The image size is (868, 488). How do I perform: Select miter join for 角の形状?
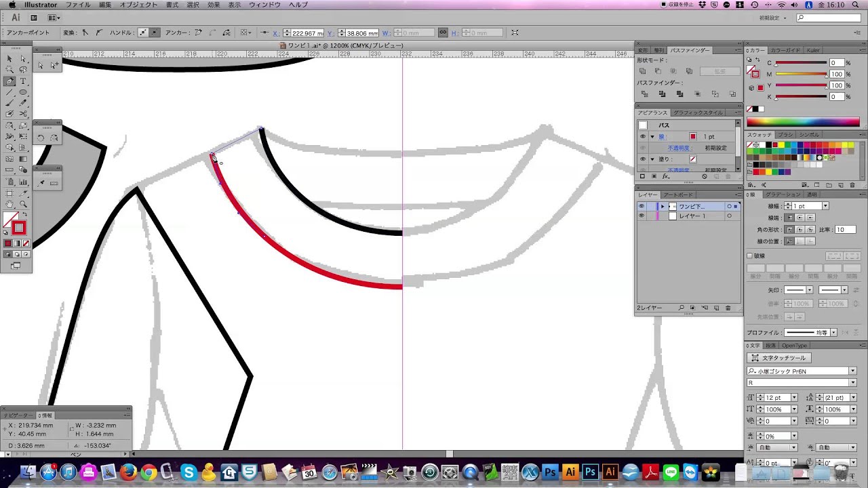click(789, 230)
